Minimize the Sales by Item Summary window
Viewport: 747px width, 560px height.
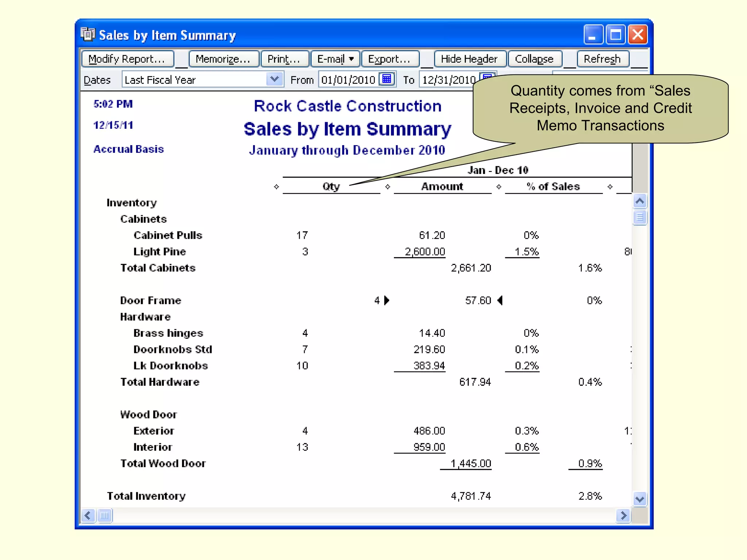point(593,34)
